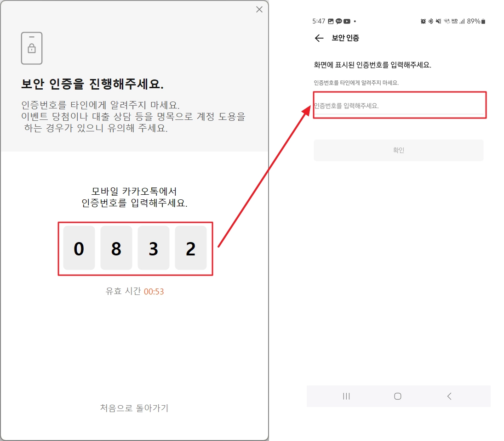Tap the recents navigation button
Screen dimensions: 504x441
coord(346,396)
